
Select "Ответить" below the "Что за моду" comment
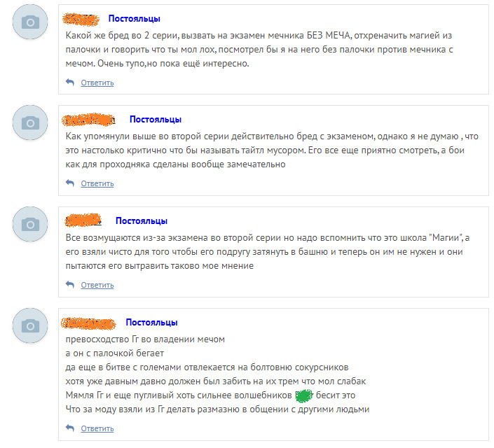[x=97, y=428]
